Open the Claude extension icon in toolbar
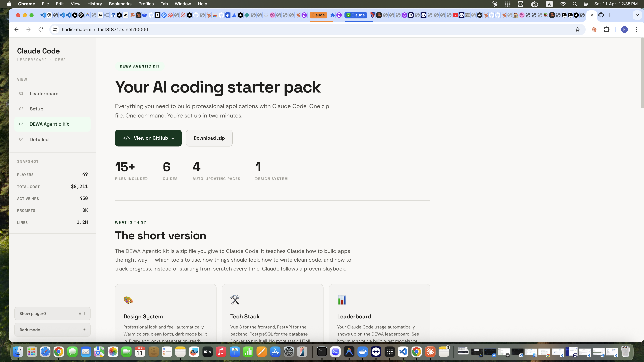Screen dimensions: 644x362 click(595, 29)
